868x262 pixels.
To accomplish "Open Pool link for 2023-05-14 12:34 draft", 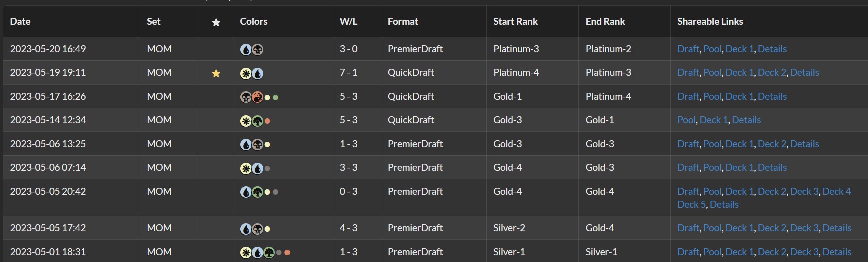I will click(x=686, y=120).
